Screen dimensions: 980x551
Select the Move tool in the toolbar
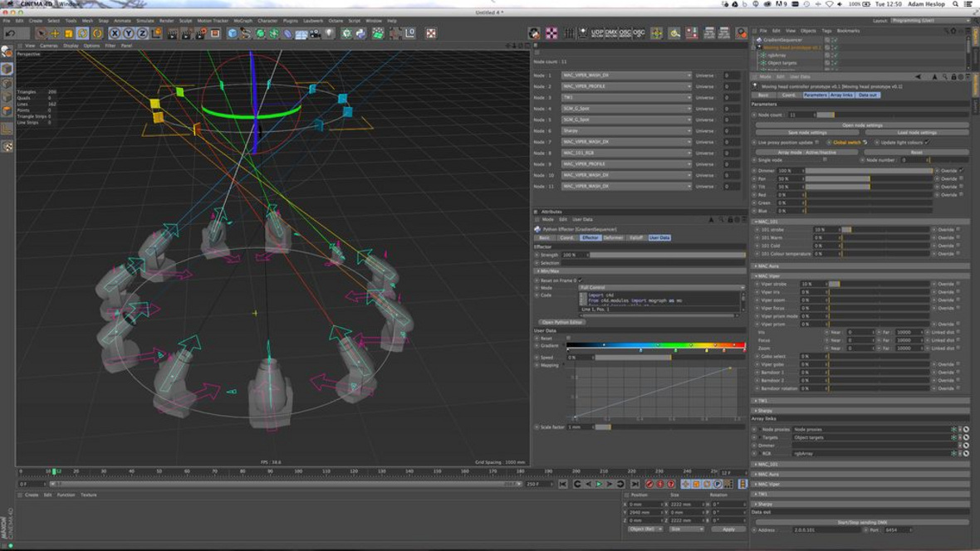click(x=55, y=34)
